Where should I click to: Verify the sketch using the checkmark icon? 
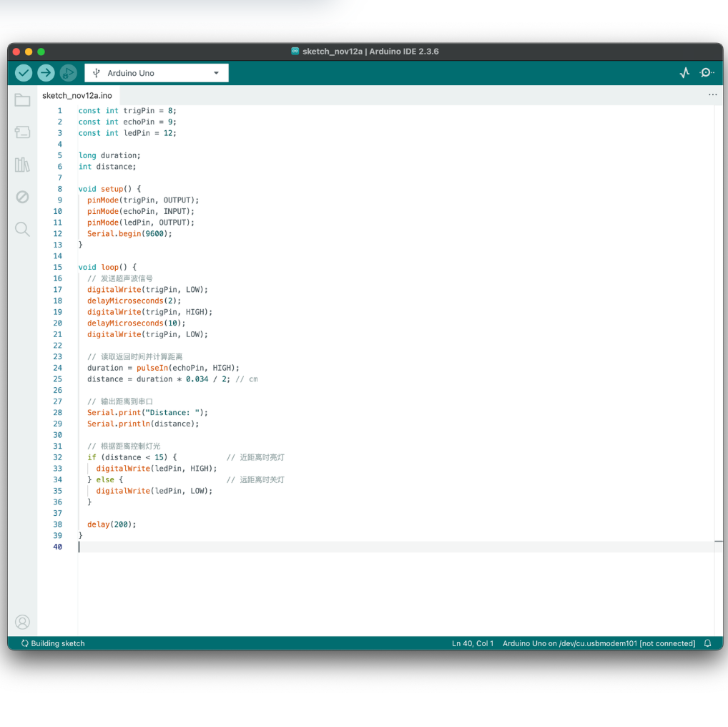[24, 72]
